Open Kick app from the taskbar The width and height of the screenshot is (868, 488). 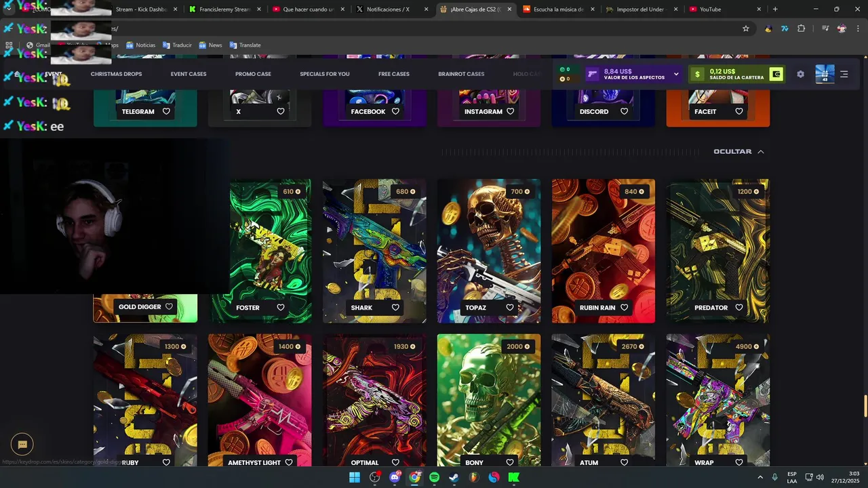(514, 477)
